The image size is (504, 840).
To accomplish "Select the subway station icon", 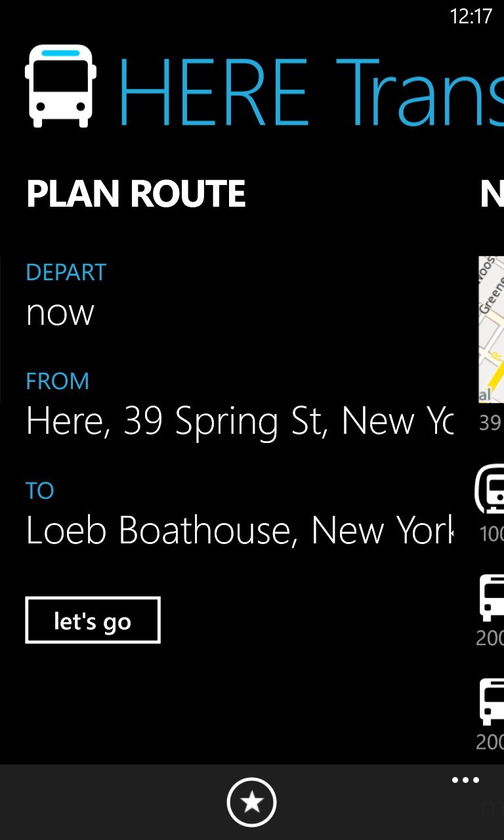I will (490, 489).
